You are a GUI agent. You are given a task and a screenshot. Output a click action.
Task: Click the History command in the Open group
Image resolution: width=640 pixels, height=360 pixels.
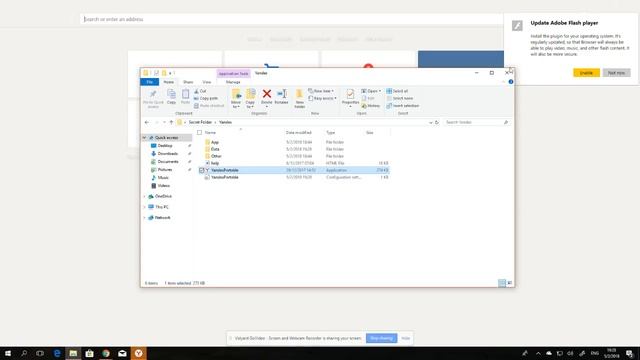click(371, 106)
